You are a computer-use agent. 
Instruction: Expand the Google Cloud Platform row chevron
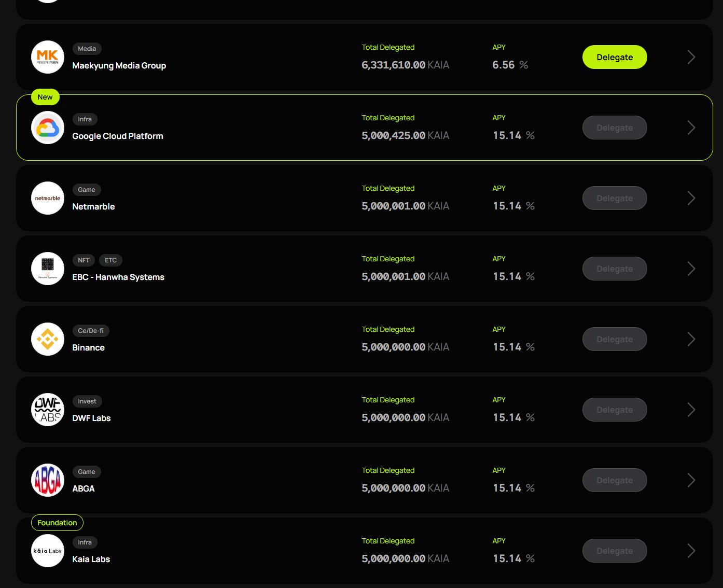[691, 128]
